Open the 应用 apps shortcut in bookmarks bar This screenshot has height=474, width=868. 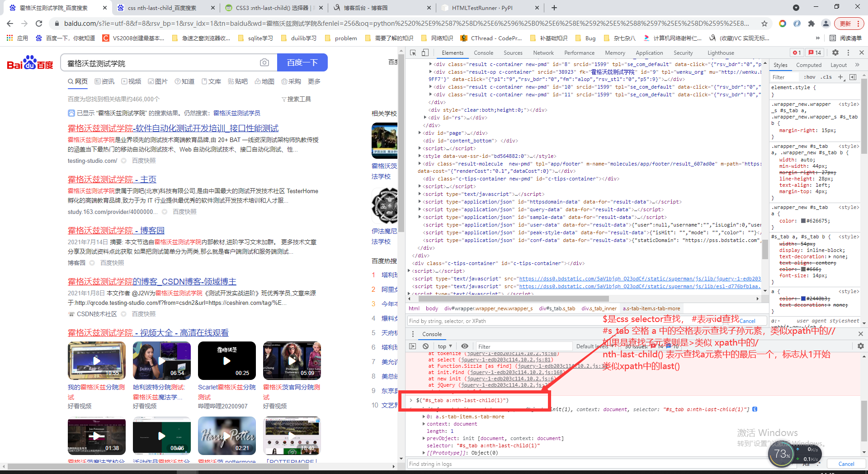pos(17,38)
